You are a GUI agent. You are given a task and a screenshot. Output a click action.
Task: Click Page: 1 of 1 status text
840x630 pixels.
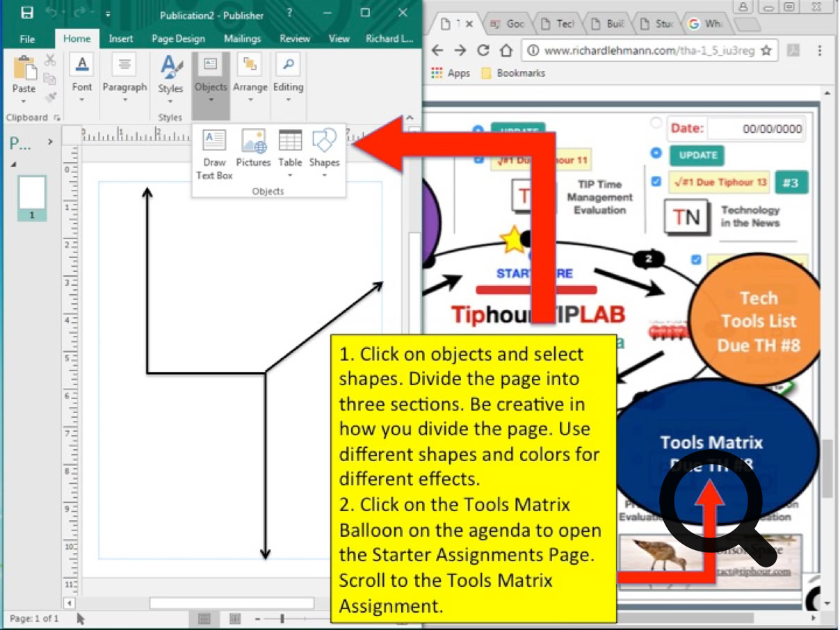[x=34, y=618]
